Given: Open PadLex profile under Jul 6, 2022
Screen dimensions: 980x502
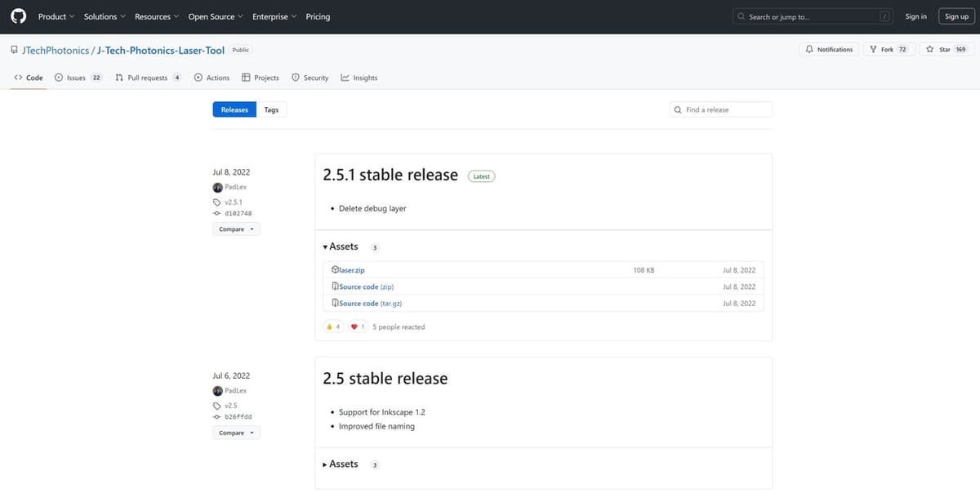Looking at the screenshot, I should coord(235,391).
